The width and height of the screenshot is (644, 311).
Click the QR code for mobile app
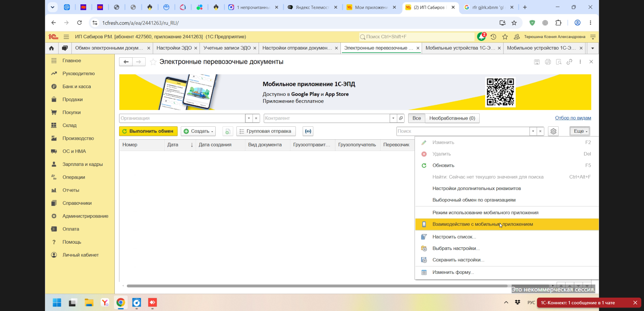tap(500, 92)
